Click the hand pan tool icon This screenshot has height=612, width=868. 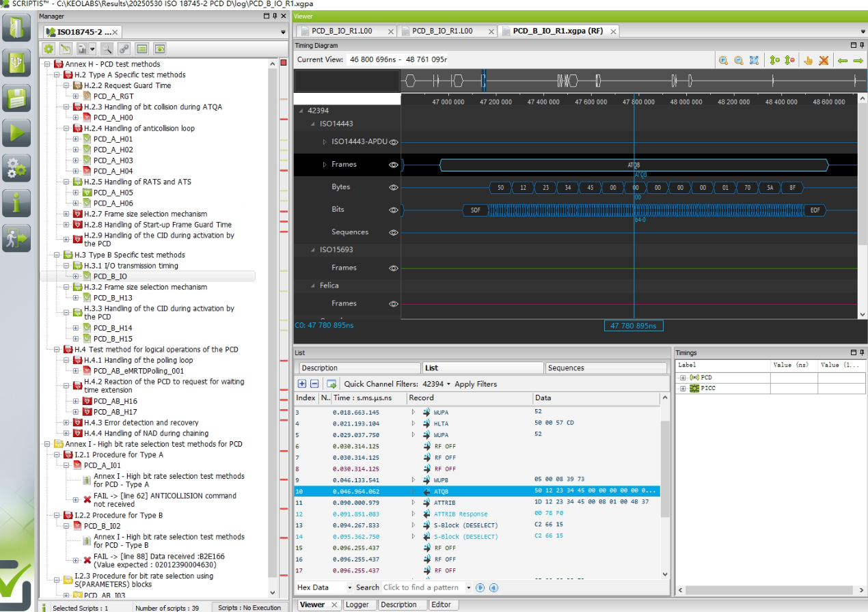tap(809, 60)
